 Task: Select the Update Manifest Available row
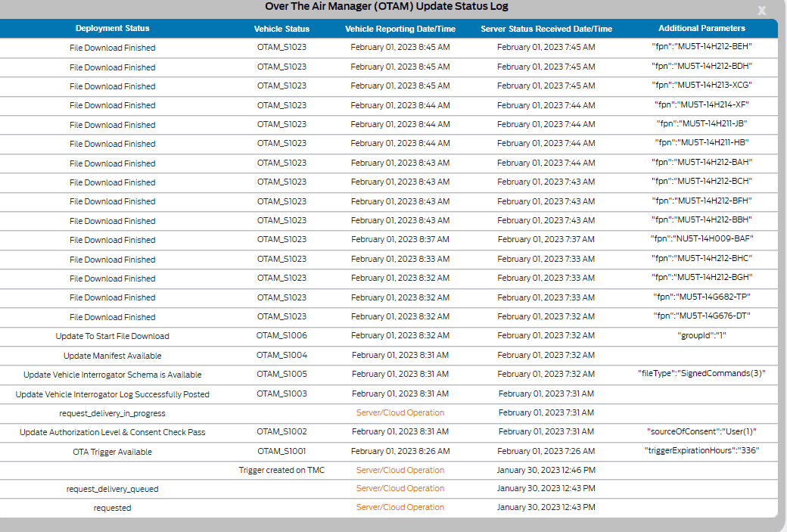(112, 356)
